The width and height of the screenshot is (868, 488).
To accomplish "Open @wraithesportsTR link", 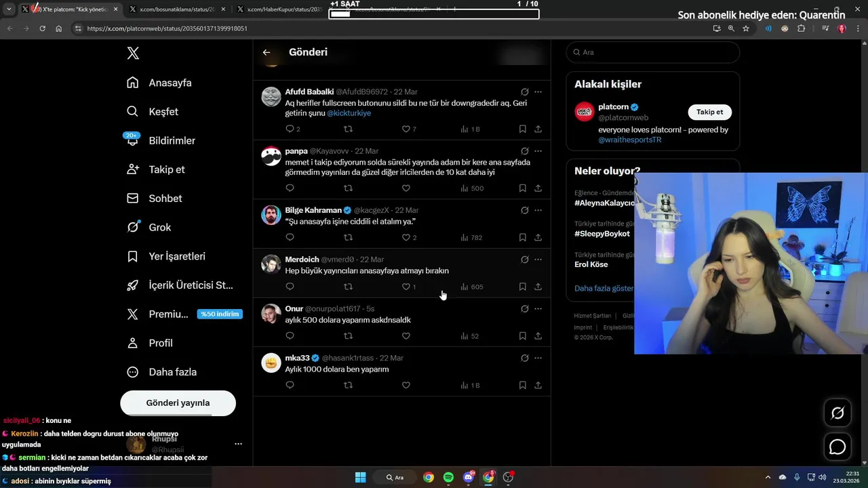I will coord(629,140).
